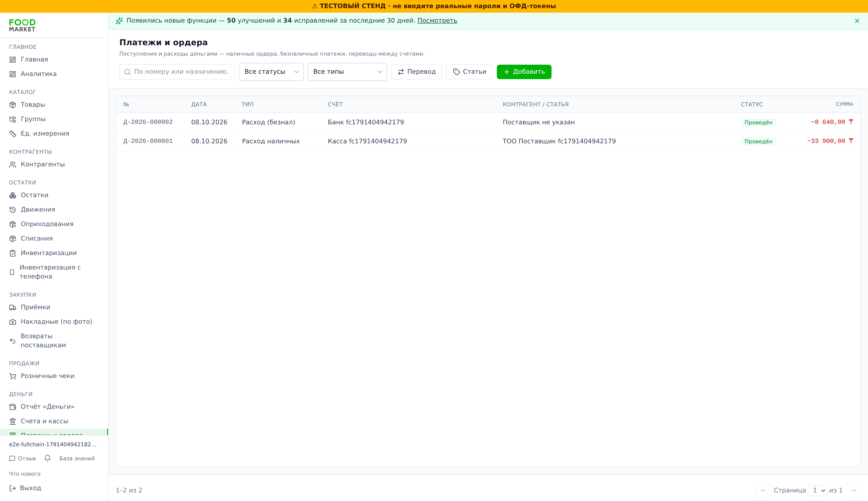
Task: Dismiss the new features banner
Action: (857, 21)
